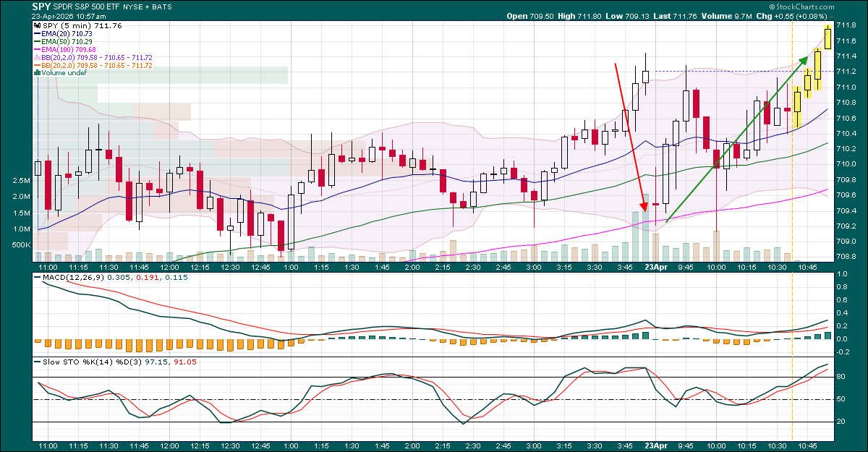Click the bold SPY ticker in the header
Viewport: 868px width, 452px height.
[41, 6]
